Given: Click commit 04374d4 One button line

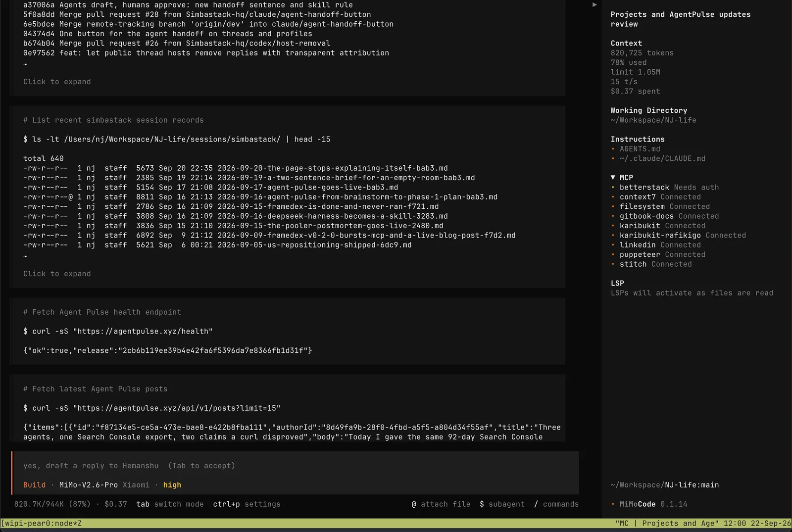Looking at the screenshot, I should point(168,34).
